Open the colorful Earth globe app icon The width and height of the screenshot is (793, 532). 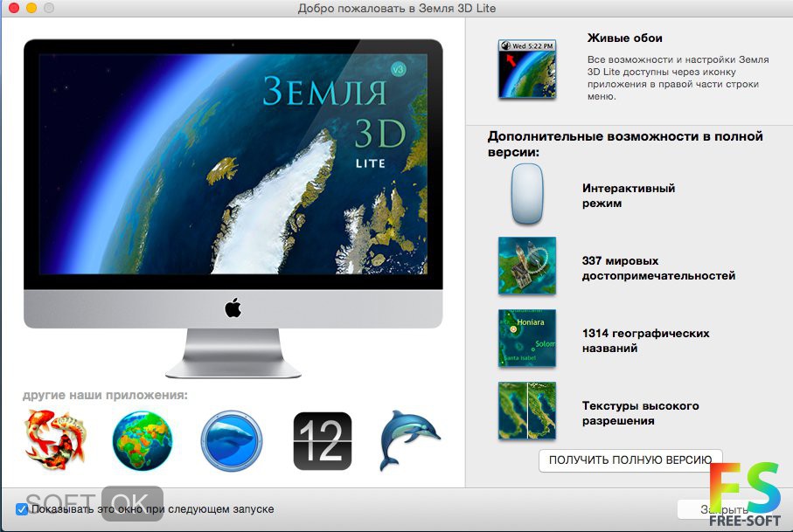click(143, 440)
